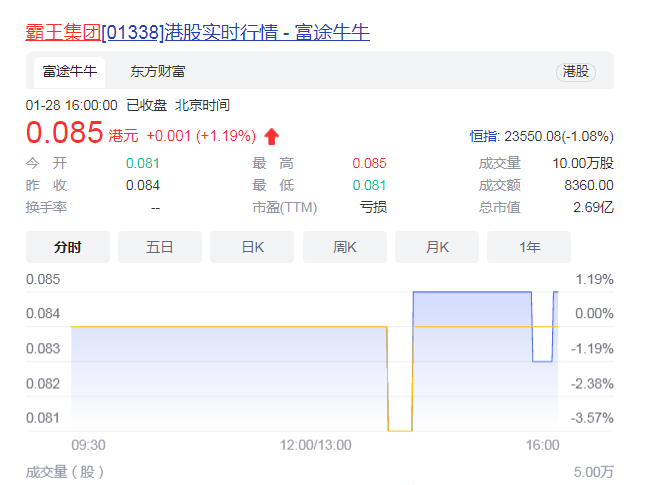Switch to the 富途牛牛 source tab
Image resolution: width=646 pixels, height=485 pixels.
pos(69,72)
